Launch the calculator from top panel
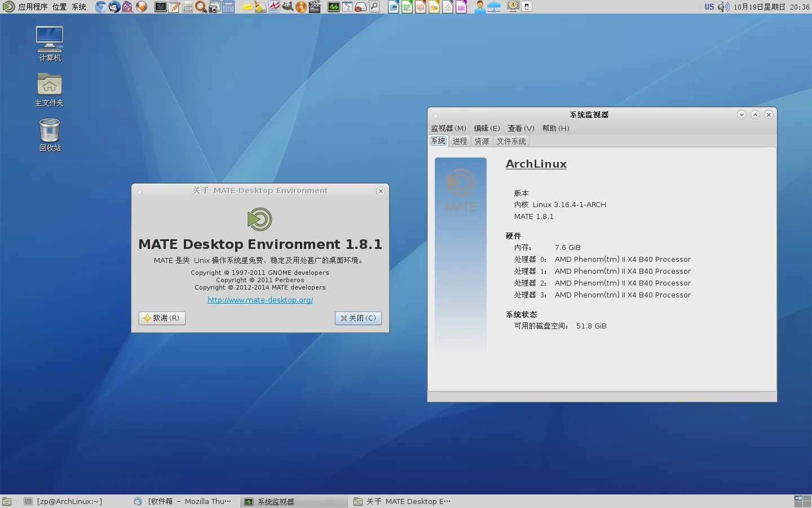 [x=228, y=7]
